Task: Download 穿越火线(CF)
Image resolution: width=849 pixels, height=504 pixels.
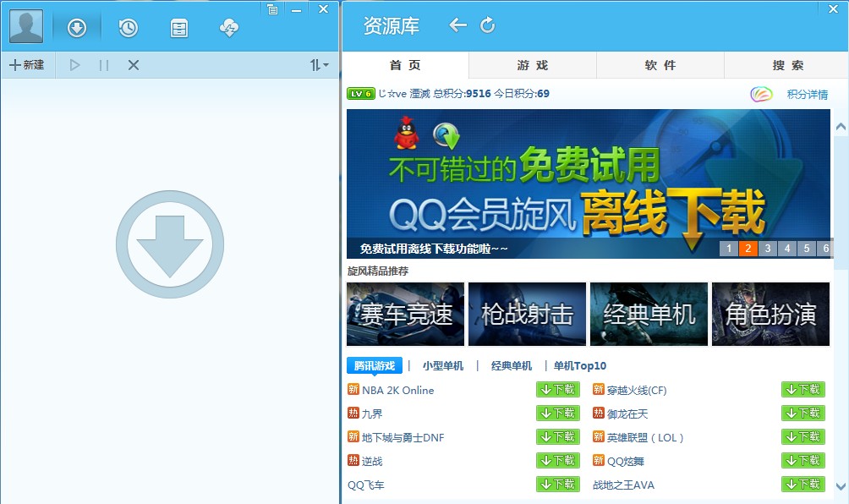Action: [x=803, y=390]
